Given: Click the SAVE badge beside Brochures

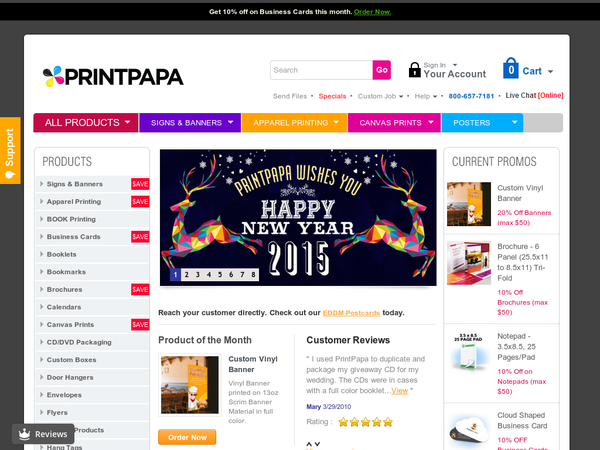Looking at the screenshot, I should [140, 290].
